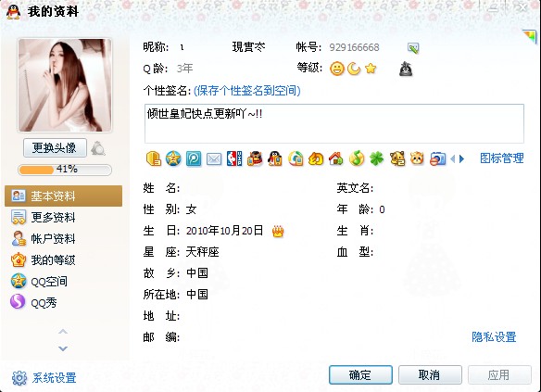Image resolution: width=541 pixels, height=392 pixels.
Task: Click the 更换头像 button
Action: [55, 148]
